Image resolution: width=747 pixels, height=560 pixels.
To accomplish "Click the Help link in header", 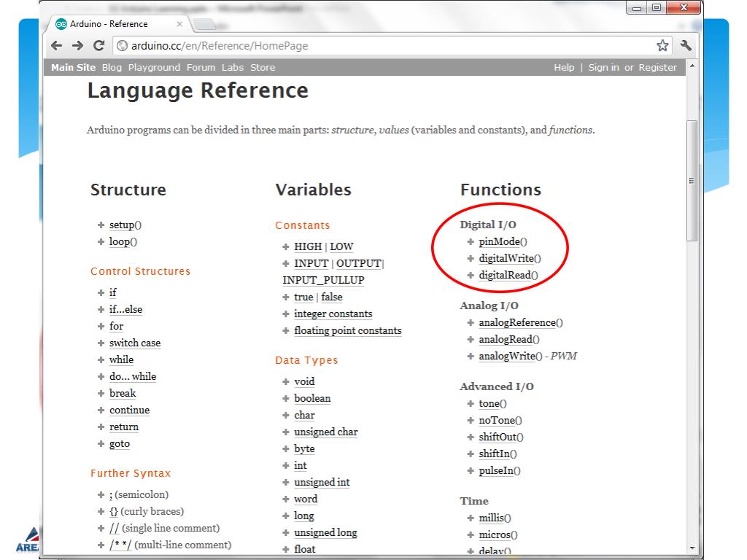I will click(x=564, y=68).
